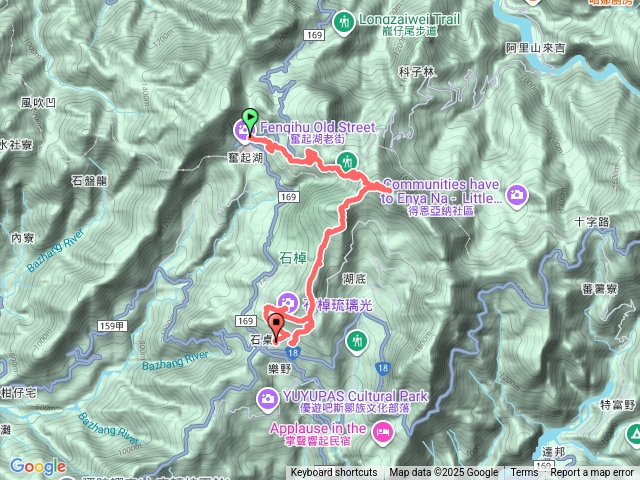This screenshot has width=640, height=480.
Task: Select the YUYUPAS Cultural Park camera icon
Action: point(268,400)
